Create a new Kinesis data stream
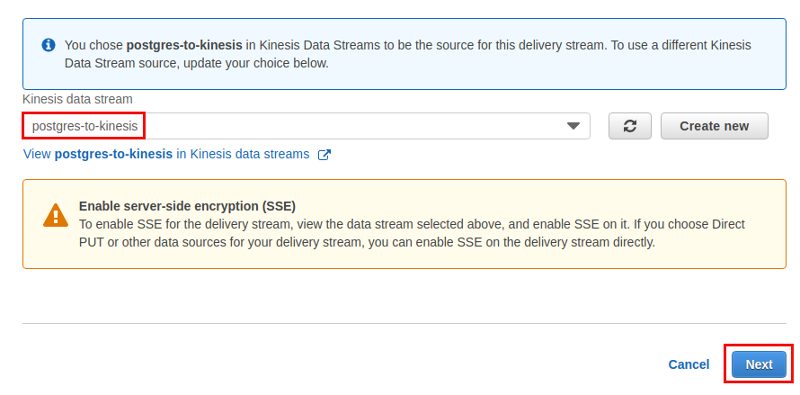This screenshot has height=395, width=800. [714, 126]
